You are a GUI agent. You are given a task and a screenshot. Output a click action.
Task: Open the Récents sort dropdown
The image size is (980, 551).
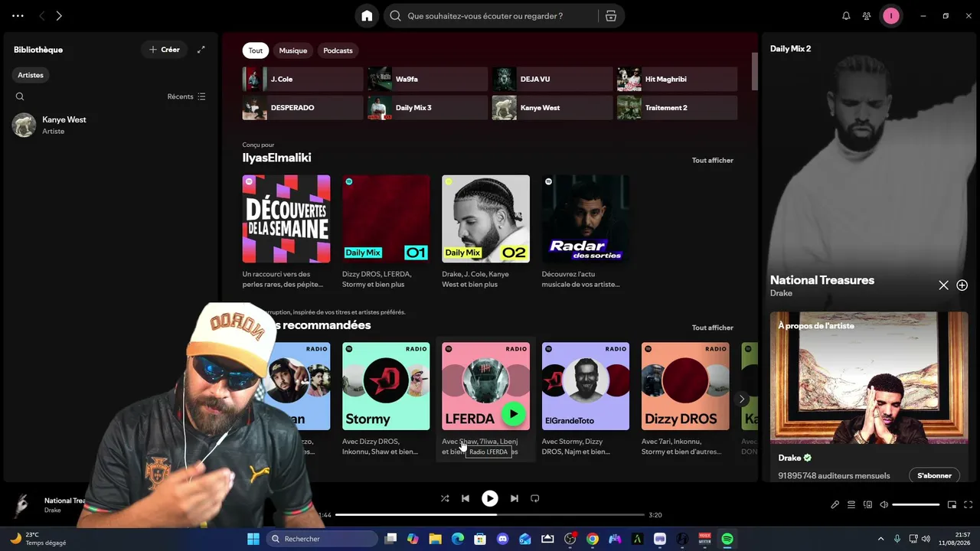tap(187, 96)
